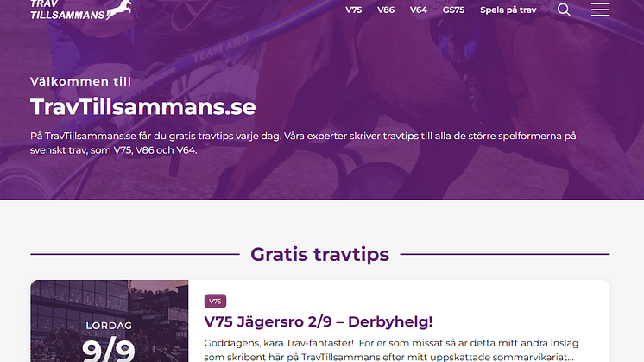Viewport: 644px width, 362px height.
Task: Click the TravTillsammans.se hero heading
Action: tap(143, 107)
